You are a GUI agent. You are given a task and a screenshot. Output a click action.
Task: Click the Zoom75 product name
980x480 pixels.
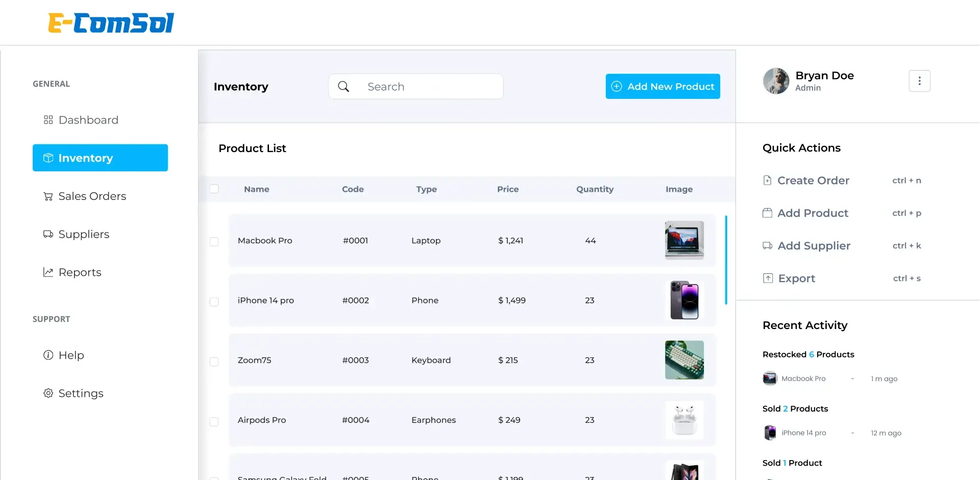(x=254, y=360)
